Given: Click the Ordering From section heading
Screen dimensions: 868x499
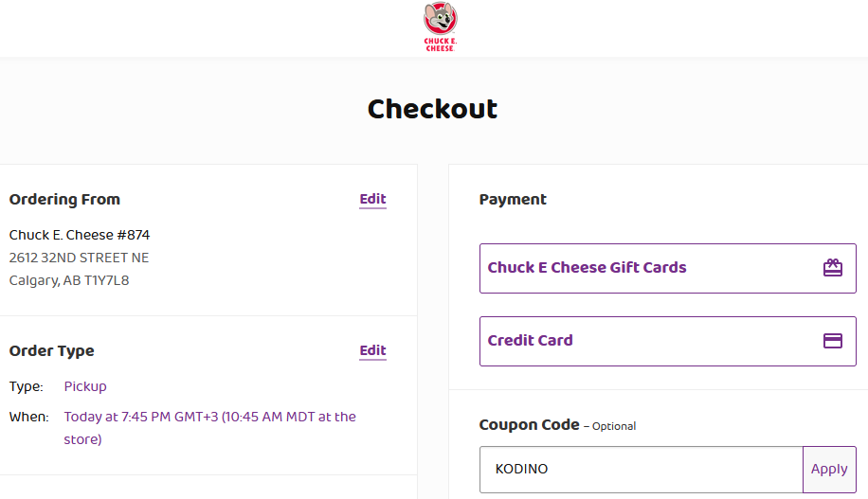Looking at the screenshot, I should (64, 199).
